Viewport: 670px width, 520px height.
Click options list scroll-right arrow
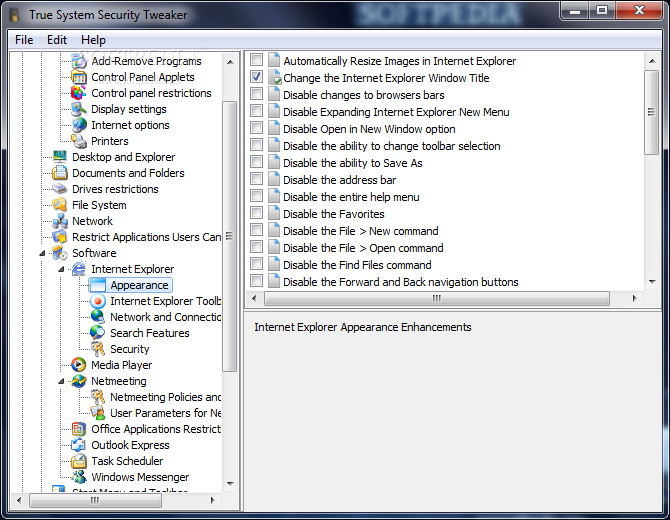(x=635, y=298)
